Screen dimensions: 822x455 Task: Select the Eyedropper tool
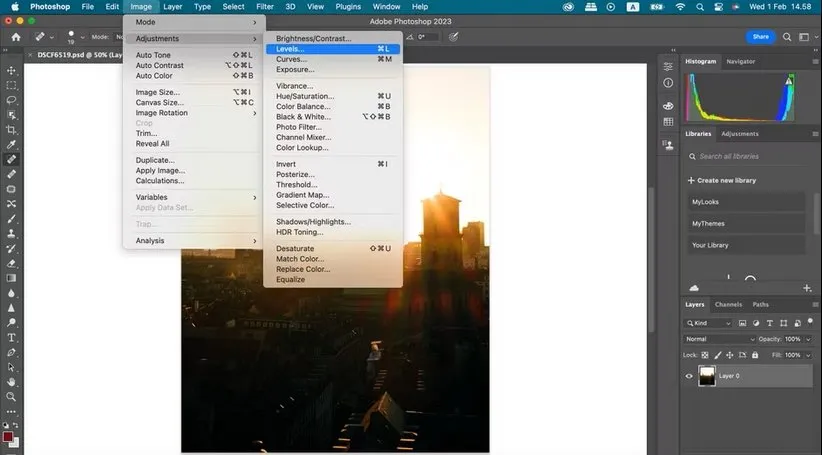click(x=12, y=144)
